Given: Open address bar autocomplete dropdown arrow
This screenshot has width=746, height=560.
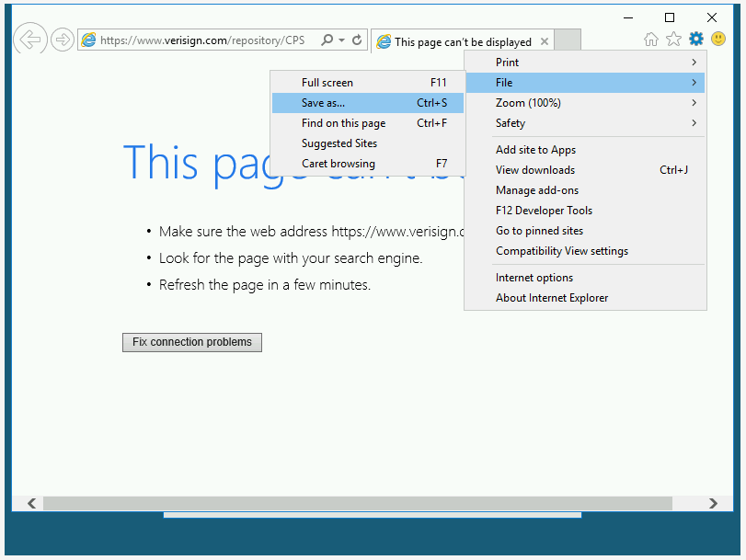Looking at the screenshot, I should (342, 40).
